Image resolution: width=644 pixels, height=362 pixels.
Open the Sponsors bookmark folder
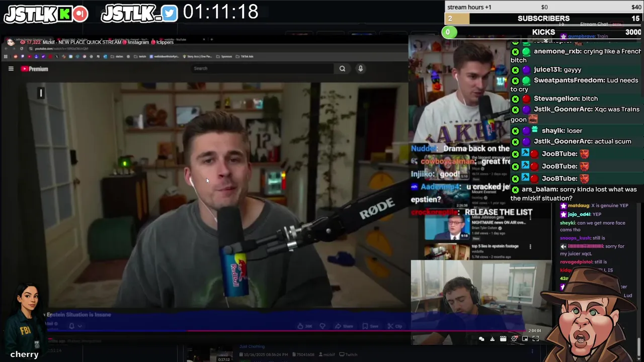pos(224,56)
